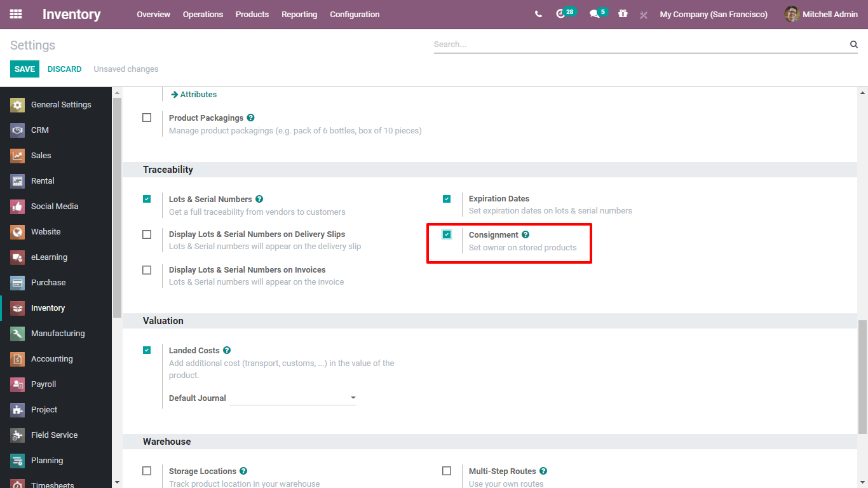This screenshot has width=868, height=488.
Task: Open activities clock icon with 28 badge
Action: 560,13
